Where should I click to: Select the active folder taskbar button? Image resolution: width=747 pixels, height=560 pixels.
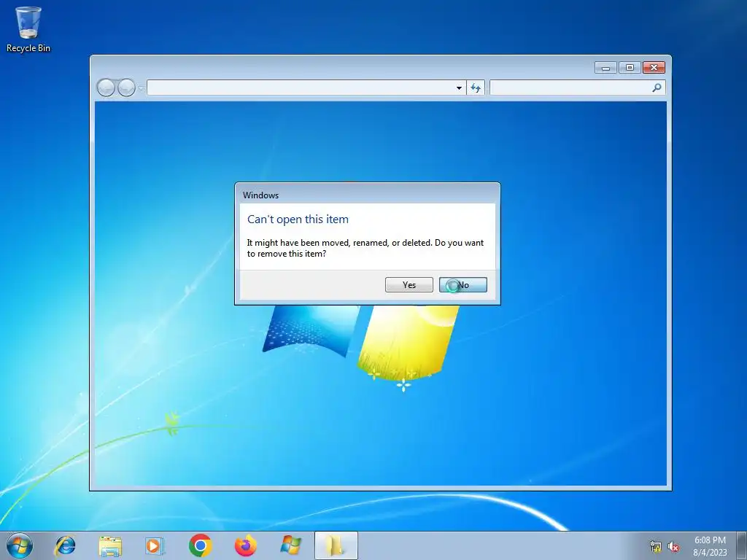[336, 545]
